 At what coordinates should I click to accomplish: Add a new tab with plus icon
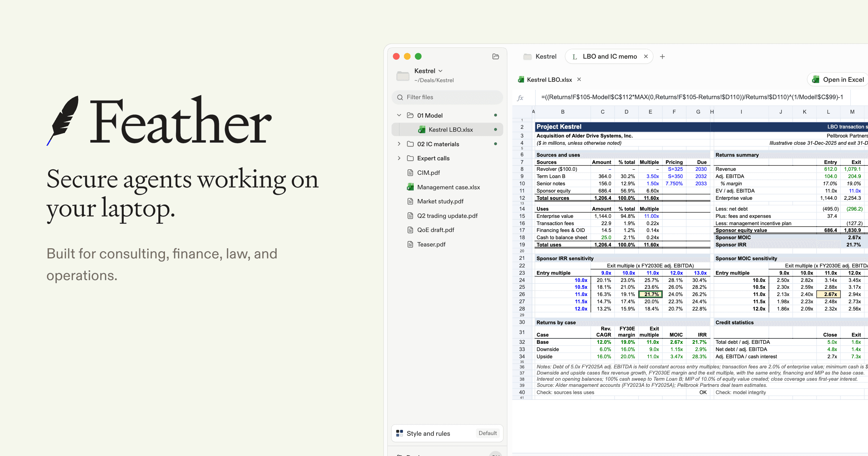point(662,56)
